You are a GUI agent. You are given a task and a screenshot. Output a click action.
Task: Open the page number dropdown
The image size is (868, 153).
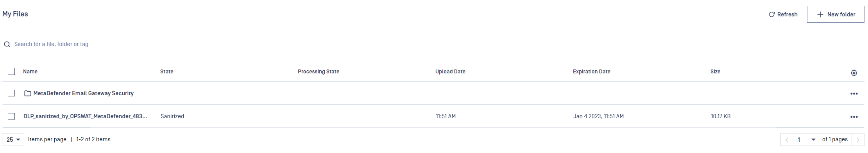(x=806, y=140)
